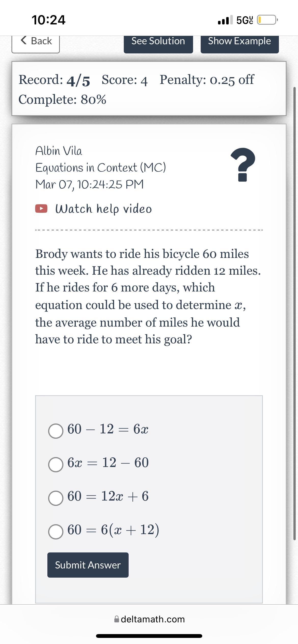The image size is (298, 644).
Task: Choose option 60 = 6(x + 12)
Action: 56,532
